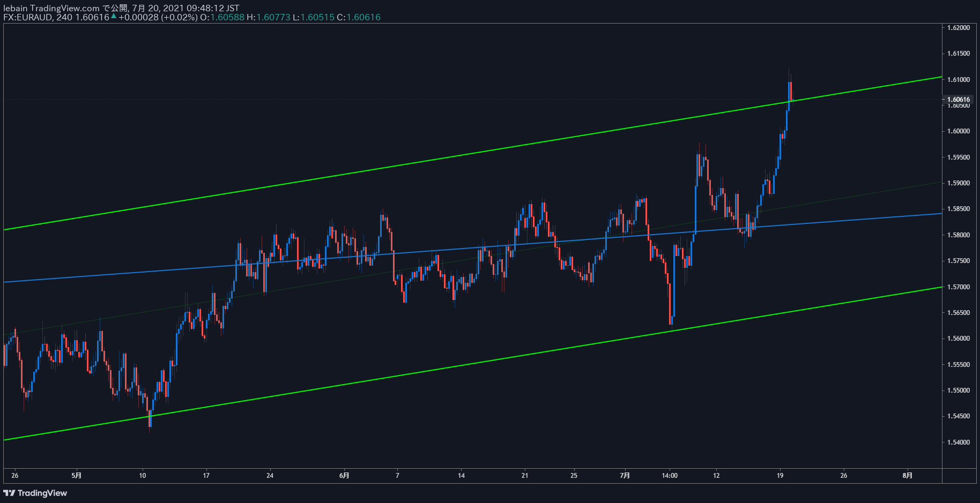This screenshot has width=980, height=503.
Task: Click the lebain author name
Action: [x=16, y=8]
